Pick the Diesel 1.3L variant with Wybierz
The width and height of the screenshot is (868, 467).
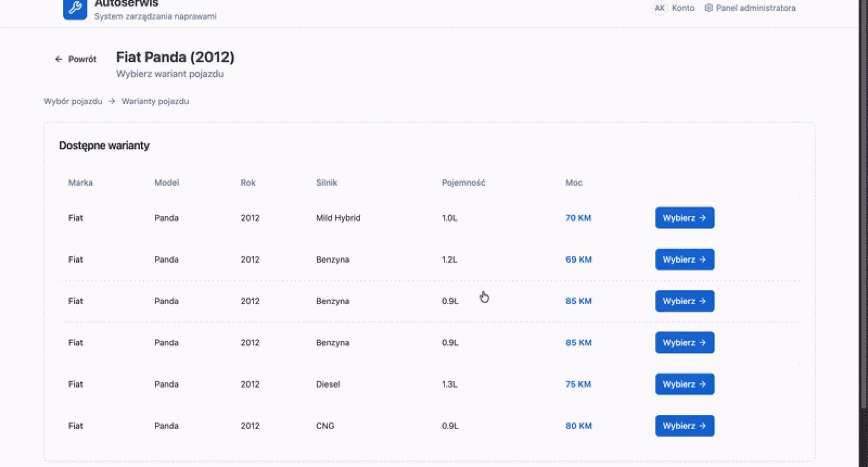[685, 384]
